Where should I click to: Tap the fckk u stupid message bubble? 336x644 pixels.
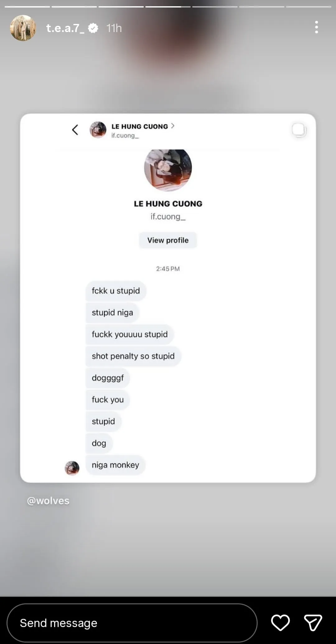click(x=115, y=291)
